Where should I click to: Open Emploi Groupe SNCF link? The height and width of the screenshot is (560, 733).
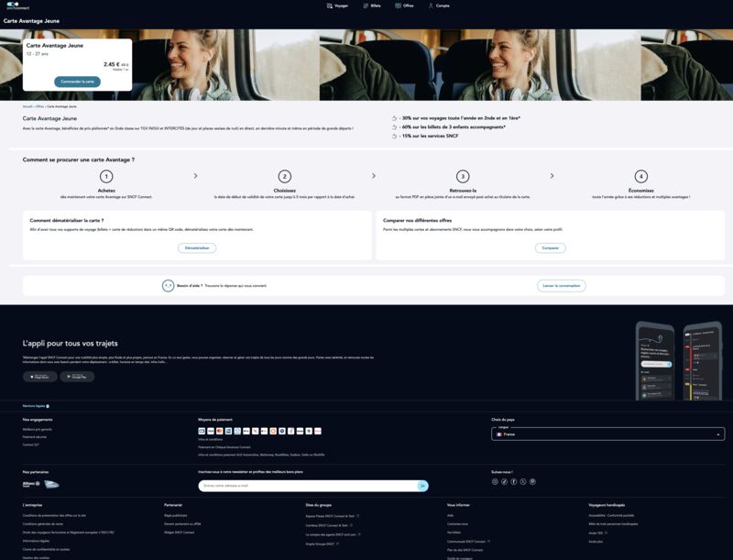[323, 544]
